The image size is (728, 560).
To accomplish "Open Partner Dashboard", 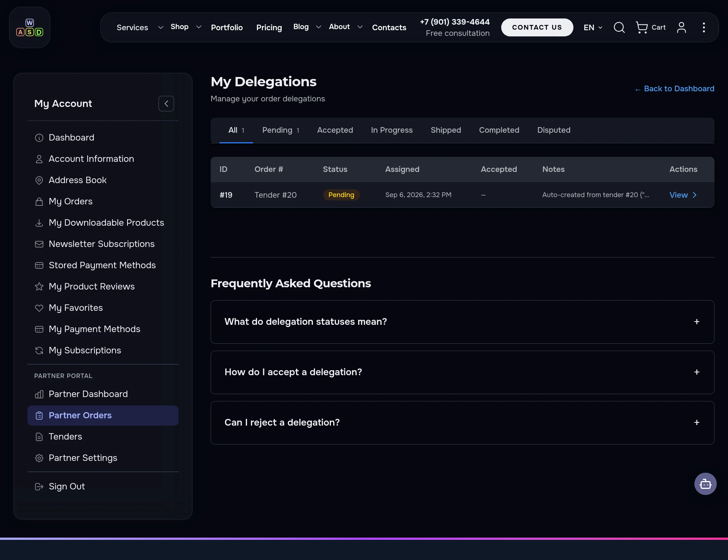I will (103, 394).
